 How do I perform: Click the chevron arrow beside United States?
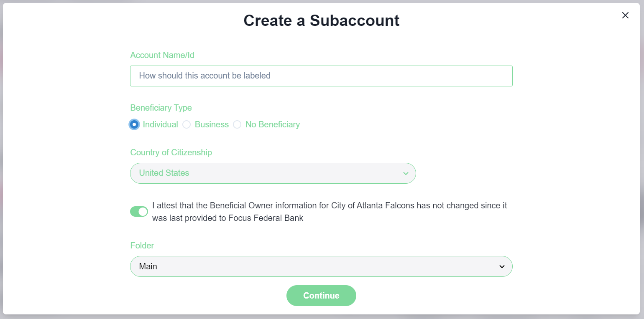(x=405, y=174)
